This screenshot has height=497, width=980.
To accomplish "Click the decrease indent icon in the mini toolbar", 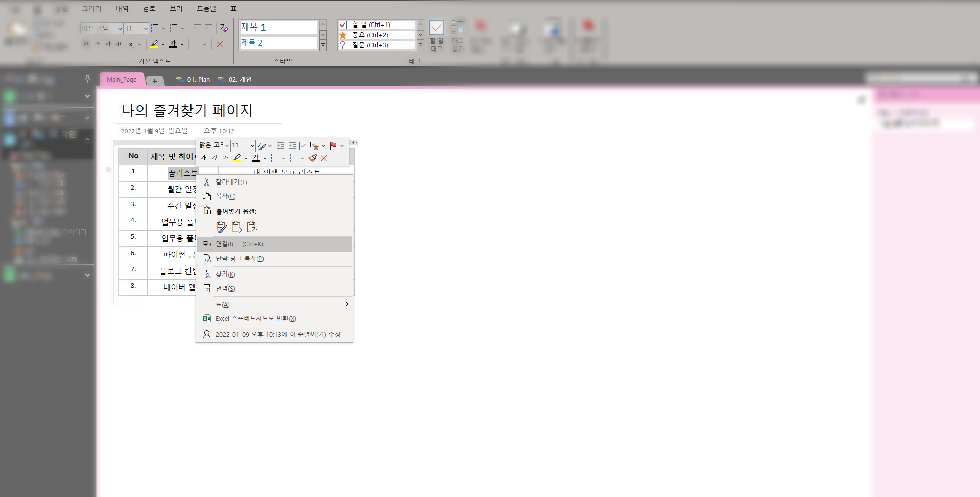I will 281,145.
